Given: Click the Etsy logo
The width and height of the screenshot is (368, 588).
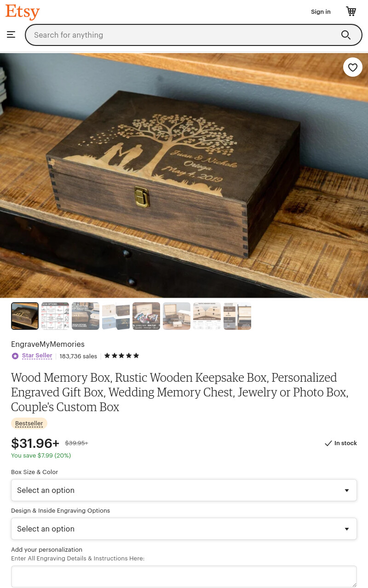Looking at the screenshot, I should (x=23, y=12).
